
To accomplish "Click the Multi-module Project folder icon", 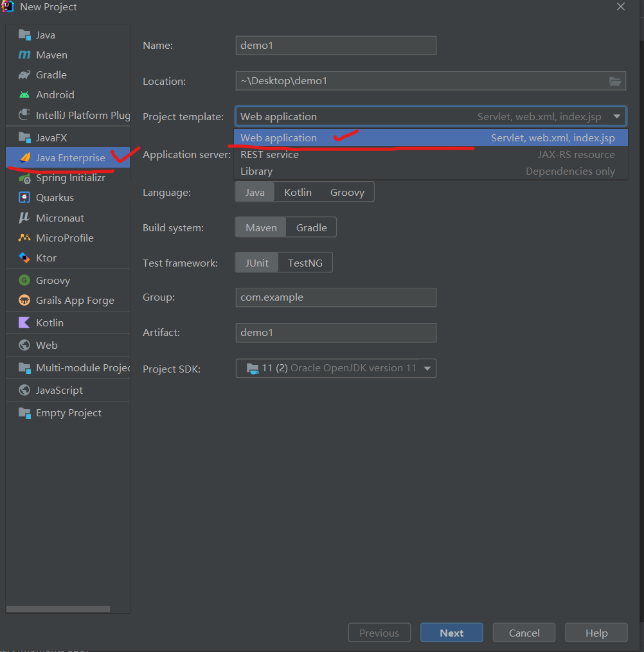I will click(24, 367).
